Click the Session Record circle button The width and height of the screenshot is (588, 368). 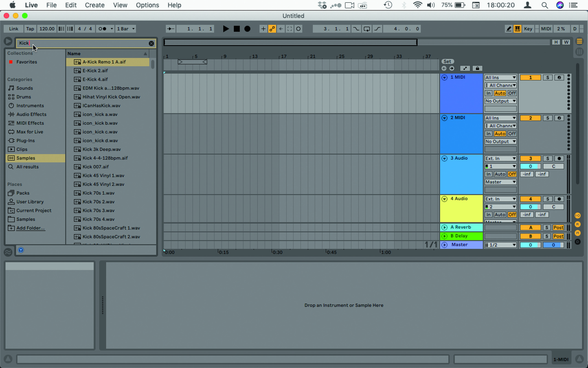click(298, 29)
